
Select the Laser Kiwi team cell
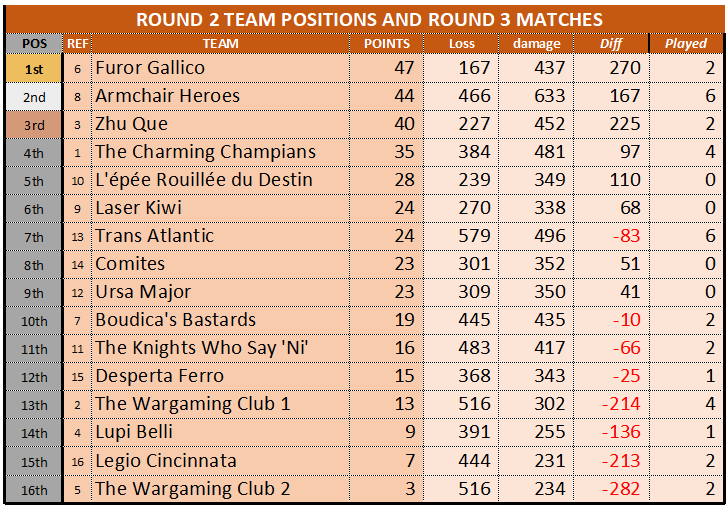[x=138, y=208]
